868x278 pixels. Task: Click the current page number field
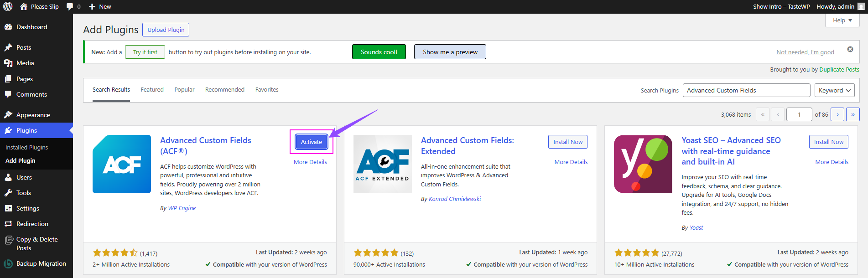click(799, 114)
